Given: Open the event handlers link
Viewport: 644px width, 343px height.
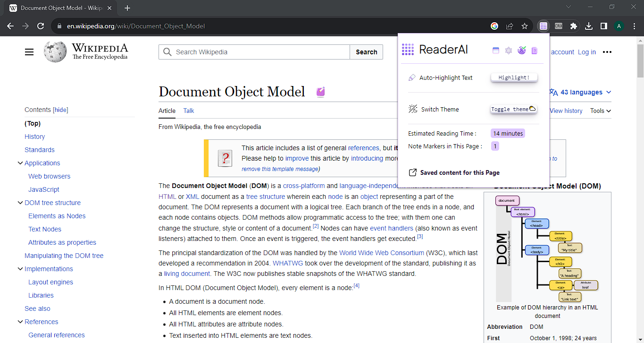Looking at the screenshot, I should point(392,228).
